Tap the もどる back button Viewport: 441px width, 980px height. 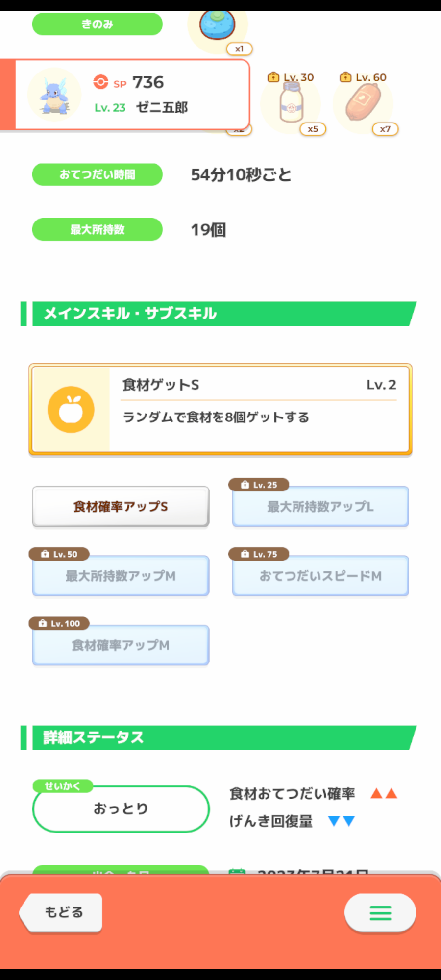61,912
